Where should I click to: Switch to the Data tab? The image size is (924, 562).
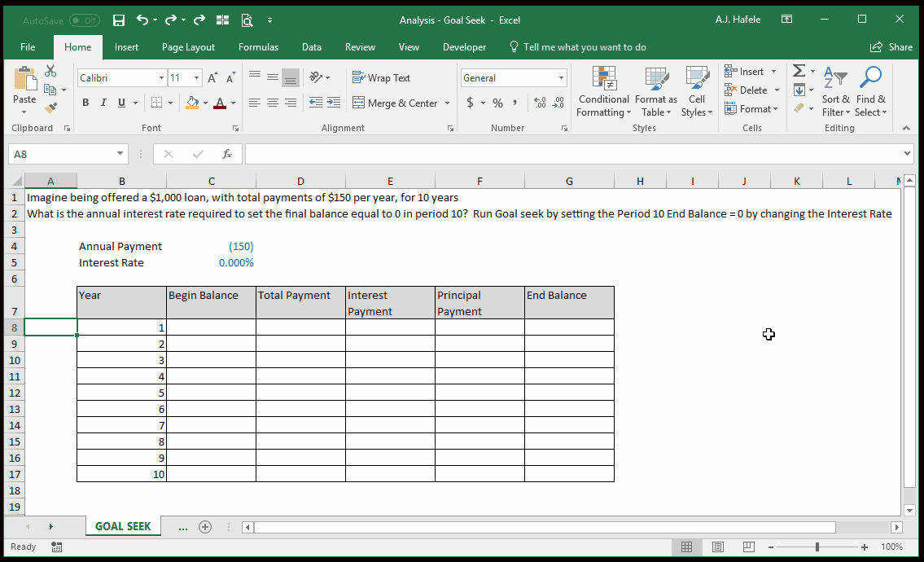point(311,47)
